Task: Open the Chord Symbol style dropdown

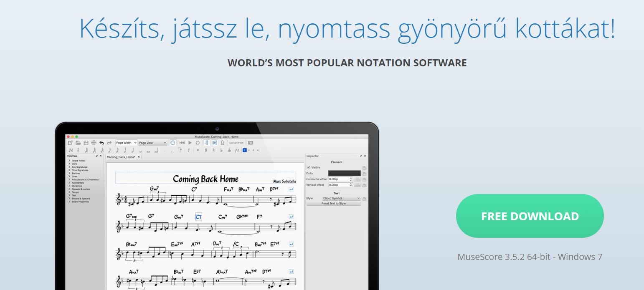Action: [x=341, y=199]
